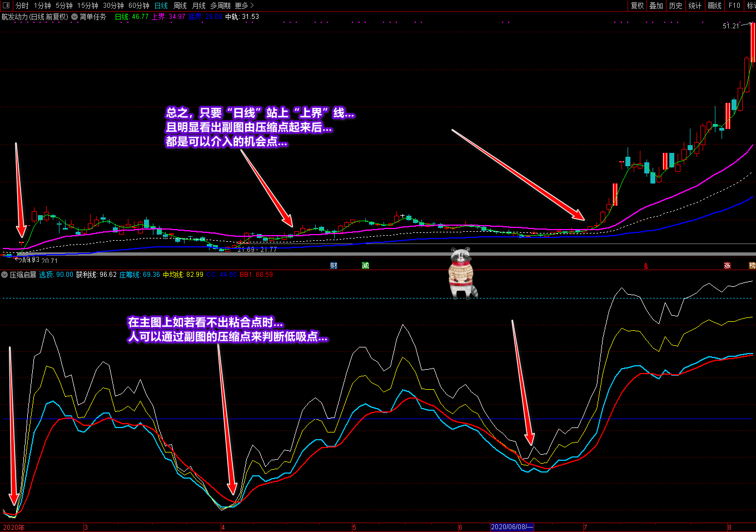Click the highlighted 2020/06/08 date label
This screenshot has width=756, height=532.
[512, 528]
